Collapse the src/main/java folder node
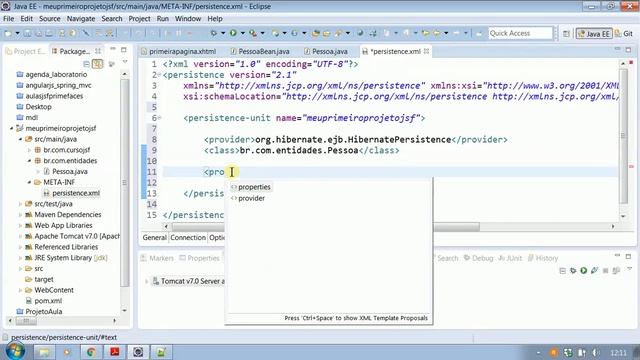Screen dimensions: 640x360 click(20, 139)
